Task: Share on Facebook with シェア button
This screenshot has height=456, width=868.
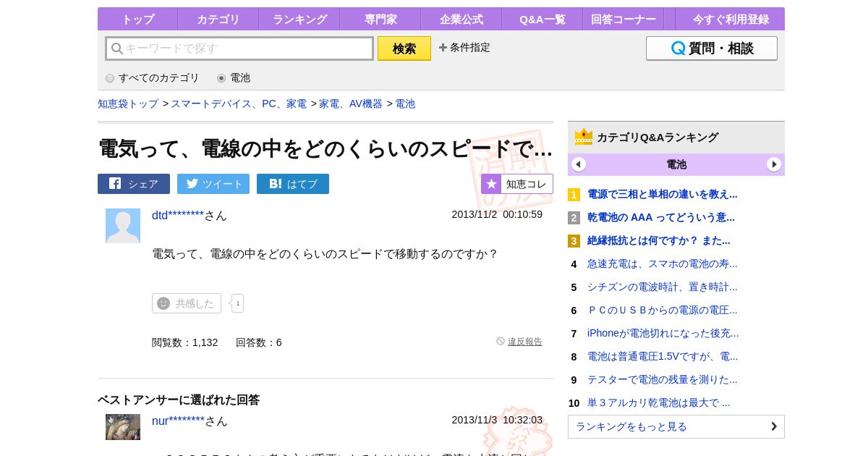Action: pos(134,184)
